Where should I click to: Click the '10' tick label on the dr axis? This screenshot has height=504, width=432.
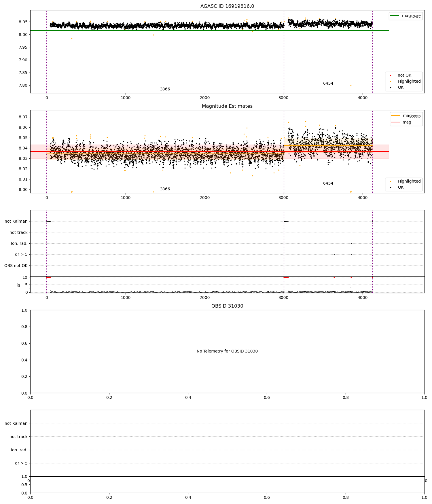25,277
